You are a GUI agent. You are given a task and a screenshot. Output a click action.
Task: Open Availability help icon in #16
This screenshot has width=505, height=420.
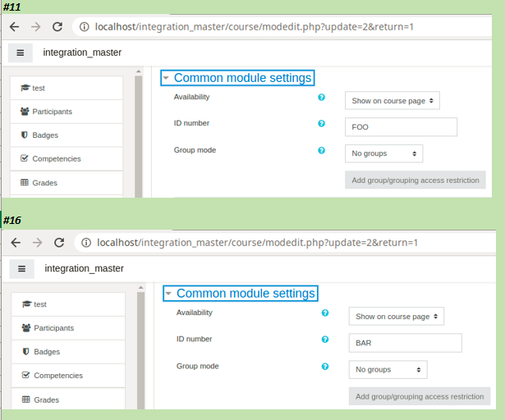pyautogui.click(x=325, y=313)
